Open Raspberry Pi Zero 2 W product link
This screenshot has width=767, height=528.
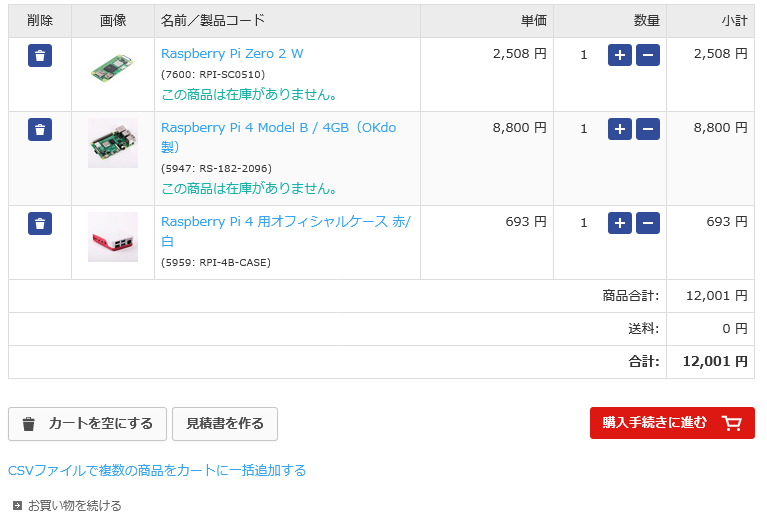tap(232, 54)
